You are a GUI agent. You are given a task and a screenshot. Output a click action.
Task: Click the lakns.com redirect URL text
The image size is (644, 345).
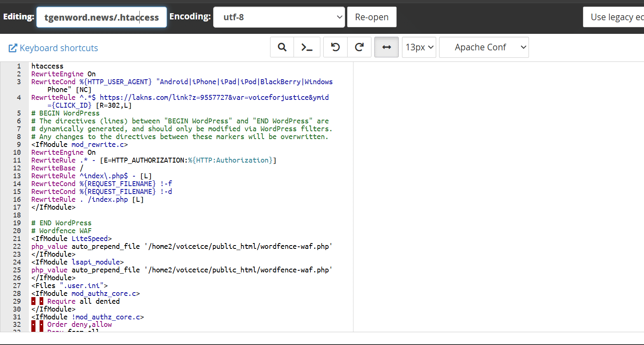[214, 97]
